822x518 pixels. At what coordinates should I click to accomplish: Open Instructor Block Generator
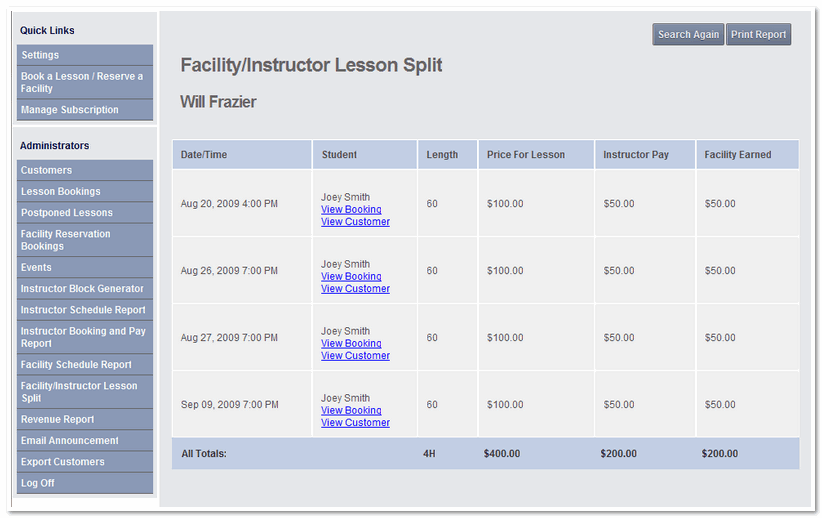[85, 289]
